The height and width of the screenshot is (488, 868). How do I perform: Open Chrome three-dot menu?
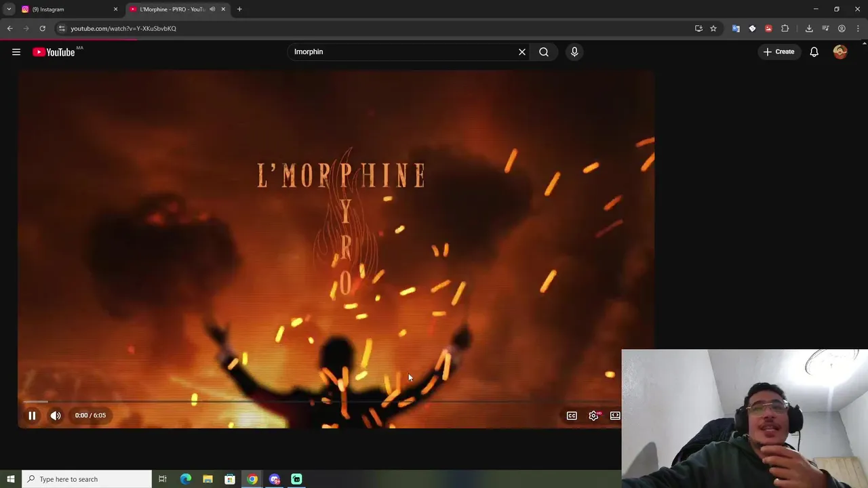[x=859, y=28]
